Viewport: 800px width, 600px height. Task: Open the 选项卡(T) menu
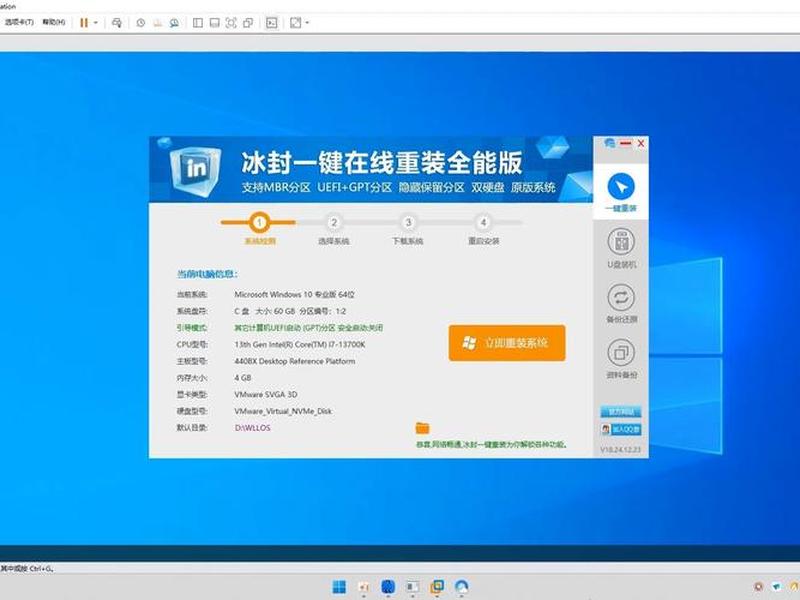[19, 22]
